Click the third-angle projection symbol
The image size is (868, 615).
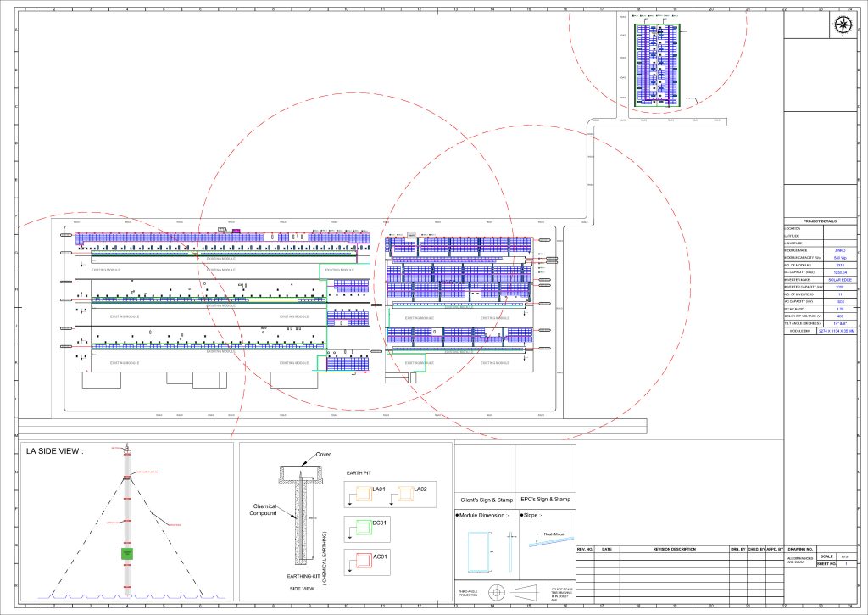coord(497,591)
